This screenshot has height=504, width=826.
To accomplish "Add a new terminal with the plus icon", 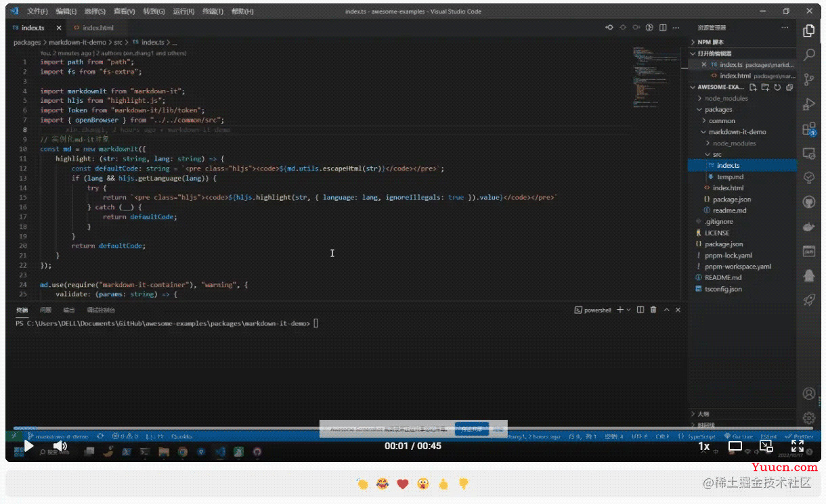I will click(619, 310).
